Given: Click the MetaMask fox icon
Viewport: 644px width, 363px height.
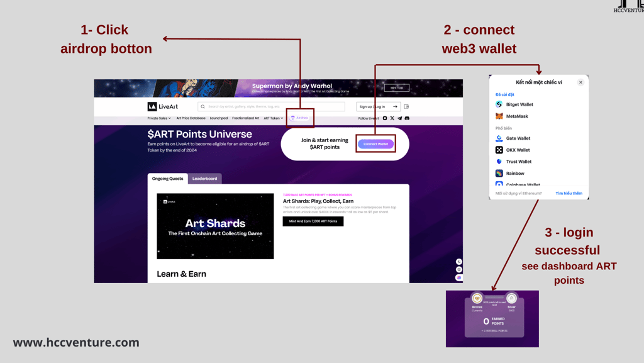Looking at the screenshot, I should coord(499,116).
